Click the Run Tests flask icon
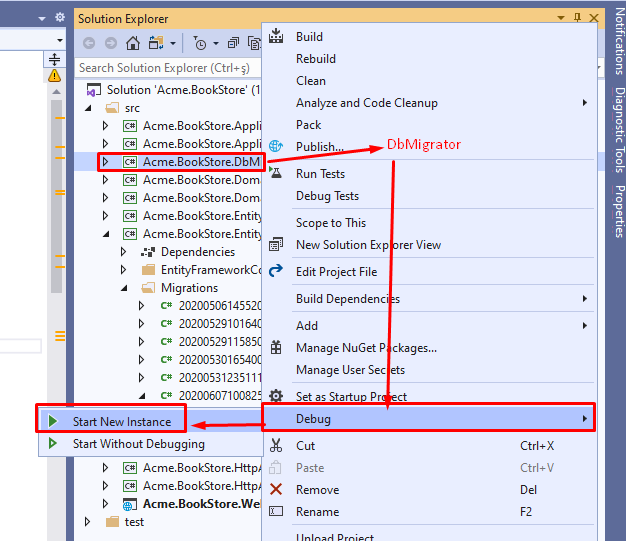This screenshot has width=626, height=541. (276, 174)
